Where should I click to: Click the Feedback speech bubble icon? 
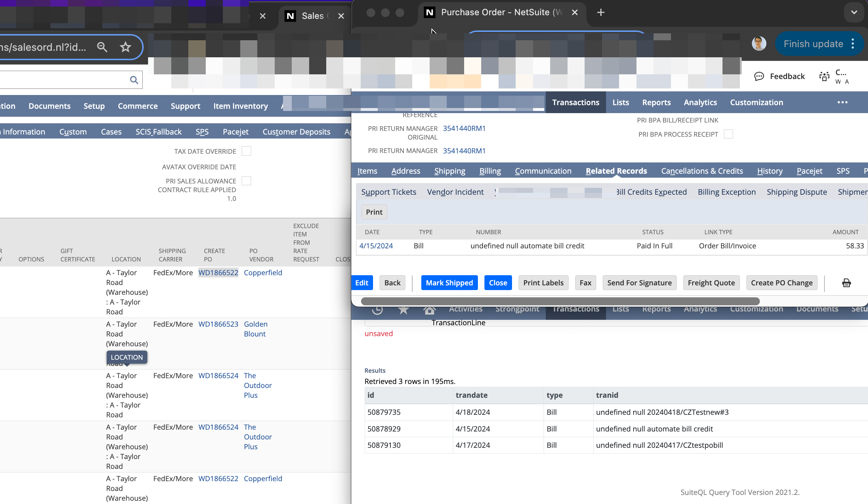click(759, 77)
